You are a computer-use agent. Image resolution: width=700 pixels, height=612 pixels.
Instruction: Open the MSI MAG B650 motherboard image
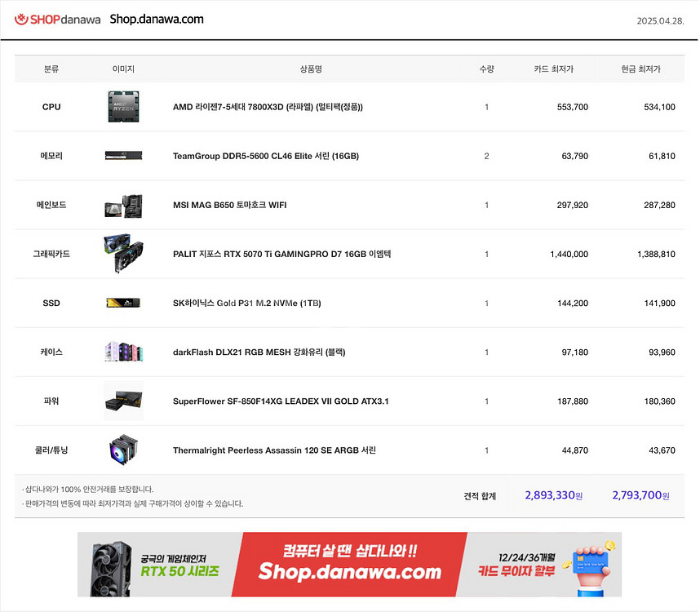[x=124, y=206]
